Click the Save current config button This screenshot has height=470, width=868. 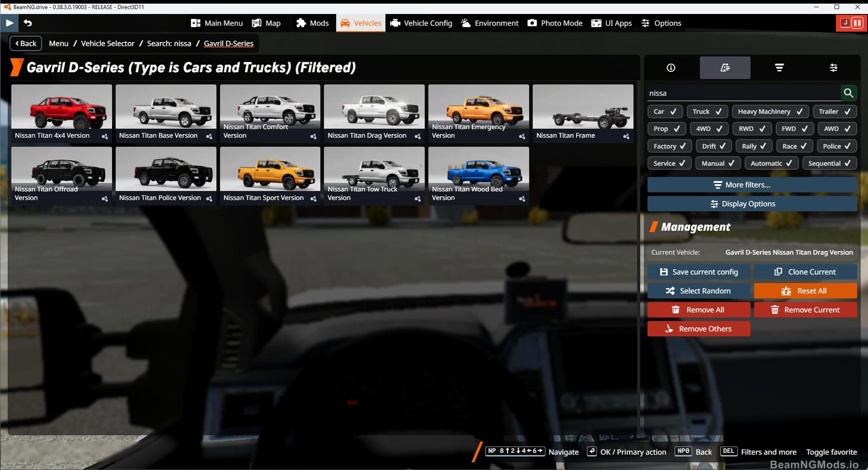(x=699, y=271)
